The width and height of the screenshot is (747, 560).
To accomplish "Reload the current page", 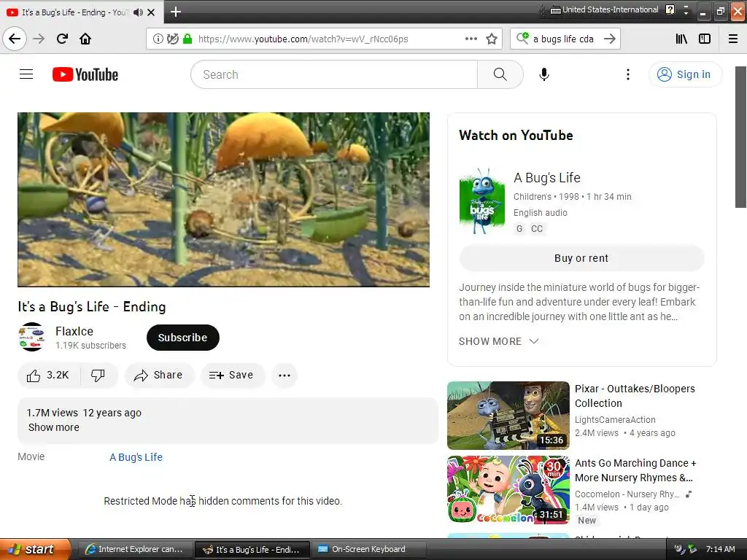I will pos(62,39).
